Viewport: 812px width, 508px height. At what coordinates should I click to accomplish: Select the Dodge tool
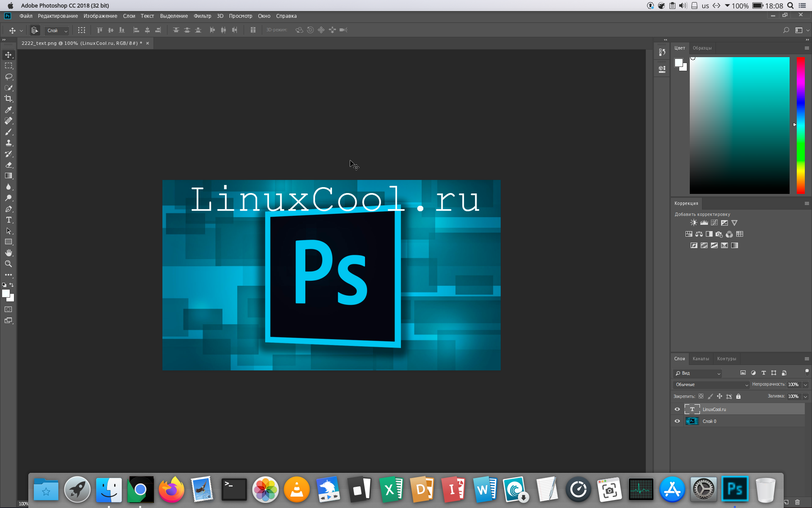8,198
